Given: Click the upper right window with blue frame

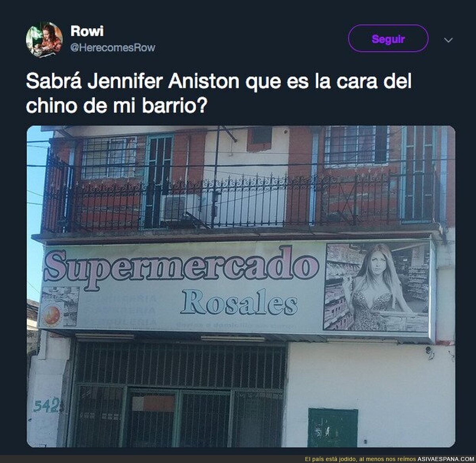Looking at the screenshot, I should [x=356, y=145].
